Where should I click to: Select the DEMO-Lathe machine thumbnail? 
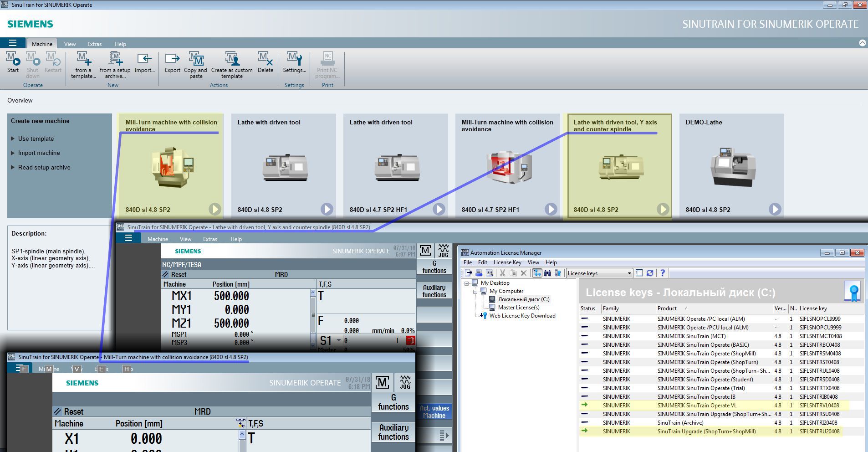(x=733, y=167)
